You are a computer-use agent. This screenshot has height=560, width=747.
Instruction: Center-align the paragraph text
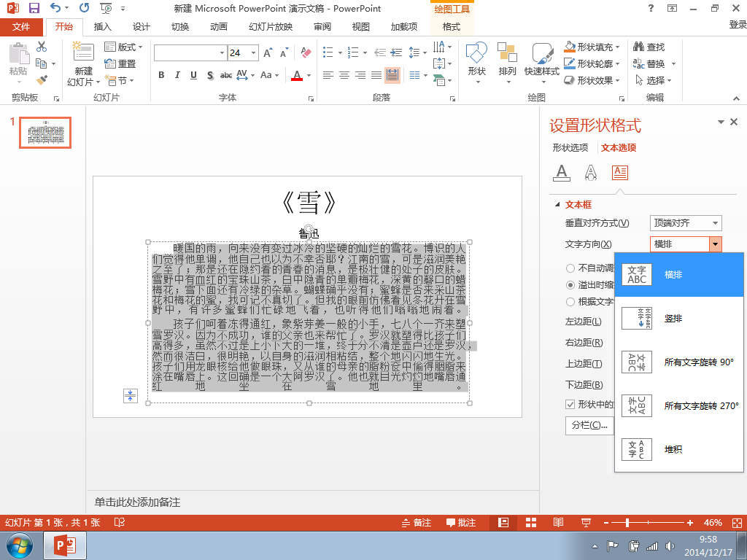pyautogui.click(x=344, y=75)
